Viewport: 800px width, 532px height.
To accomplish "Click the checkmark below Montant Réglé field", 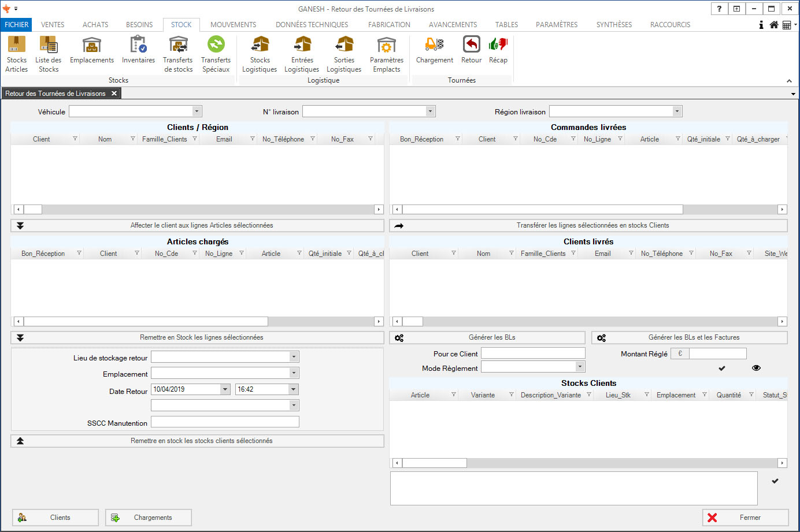I will tap(722, 368).
